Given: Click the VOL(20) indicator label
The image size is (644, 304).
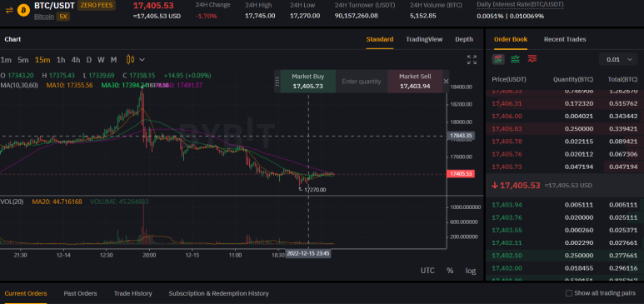Looking at the screenshot, I should (x=12, y=202).
